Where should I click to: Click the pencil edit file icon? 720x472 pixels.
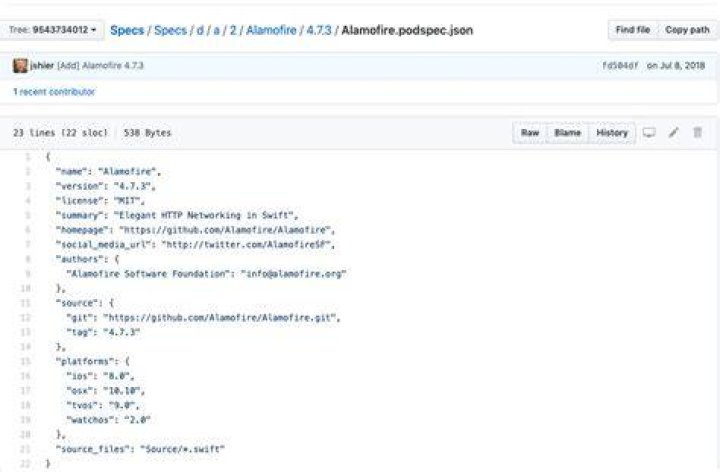click(674, 133)
